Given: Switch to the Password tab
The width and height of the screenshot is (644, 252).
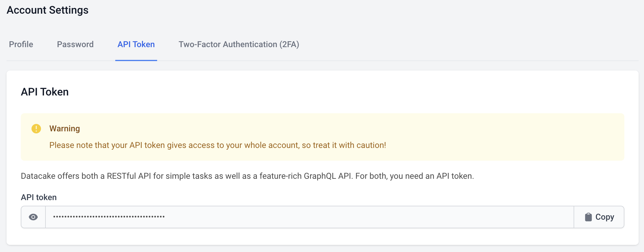Looking at the screenshot, I should (x=75, y=44).
